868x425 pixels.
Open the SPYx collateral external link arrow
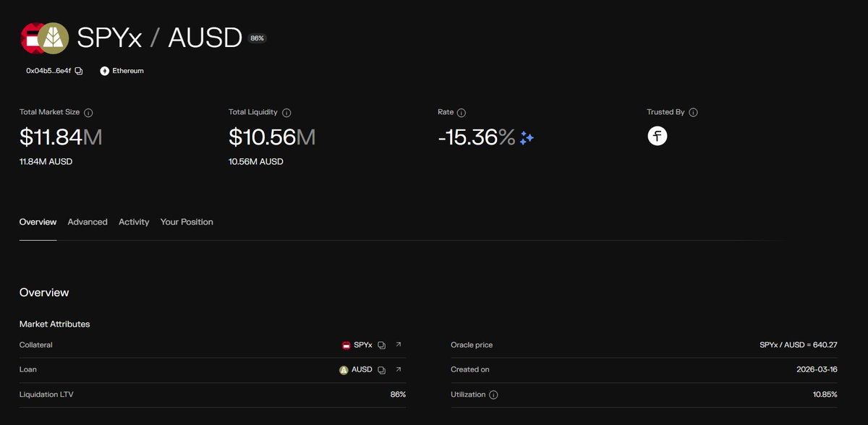click(x=398, y=345)
